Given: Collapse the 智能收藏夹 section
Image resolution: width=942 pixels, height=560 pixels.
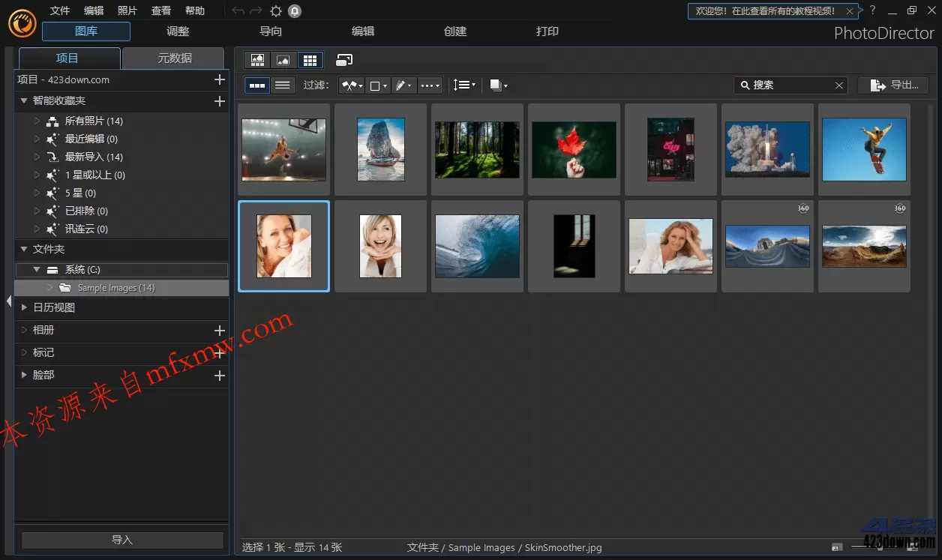Looking at the screenshot, I should coord(24,101).
